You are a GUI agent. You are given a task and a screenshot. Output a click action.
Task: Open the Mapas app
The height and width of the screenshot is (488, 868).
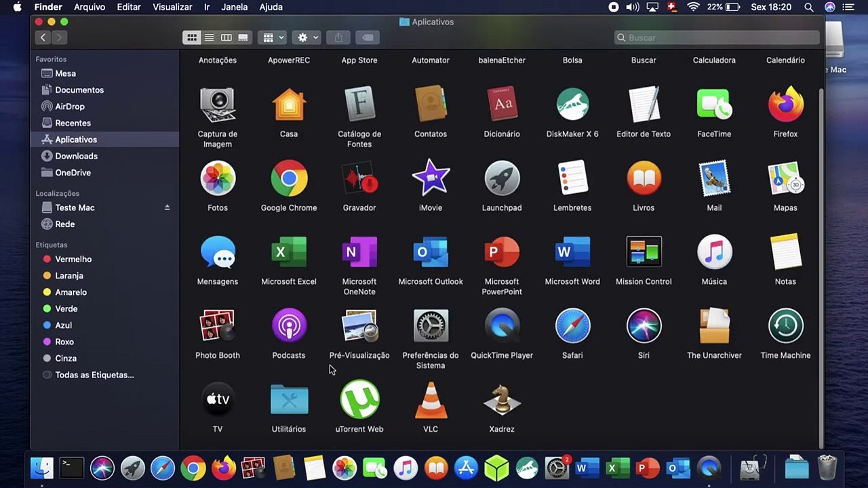[785, 179]
